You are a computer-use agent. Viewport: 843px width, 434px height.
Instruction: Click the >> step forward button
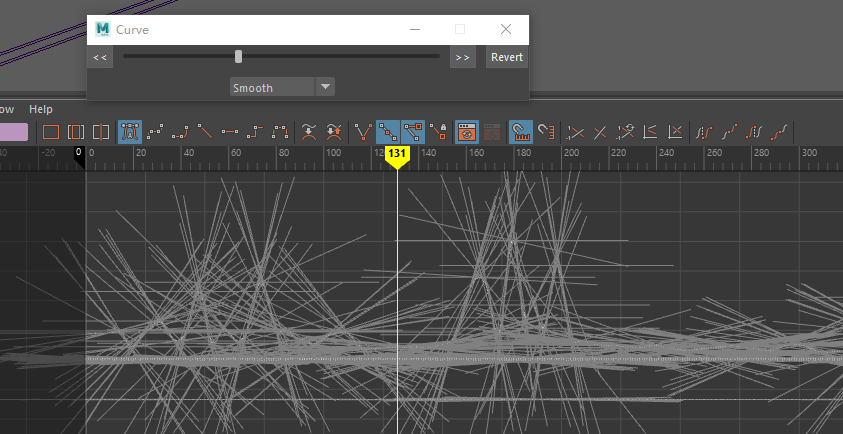462,57
